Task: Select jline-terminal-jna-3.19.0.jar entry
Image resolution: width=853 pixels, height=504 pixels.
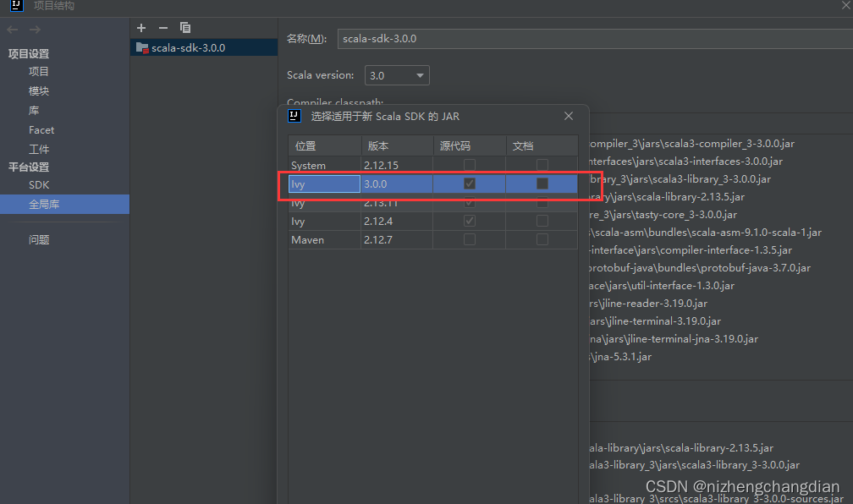Action: (674, 339)
